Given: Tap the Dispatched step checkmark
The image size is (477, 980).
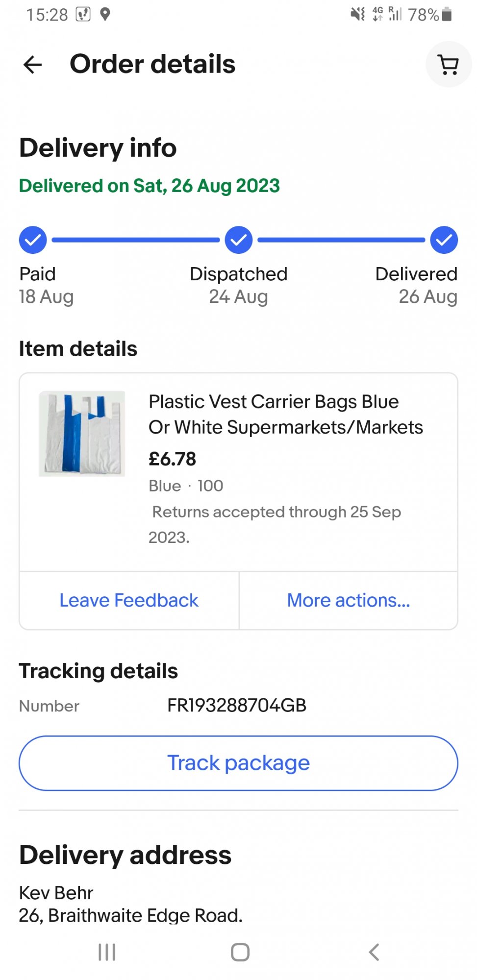Looking at the screenshot, I should click(x=238, y=240).
